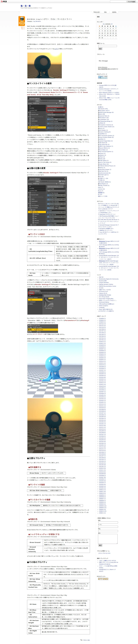Screen dimensions: 138x644
Task: Click the FC2 Bookmark badge
Action: pos(103,77)
